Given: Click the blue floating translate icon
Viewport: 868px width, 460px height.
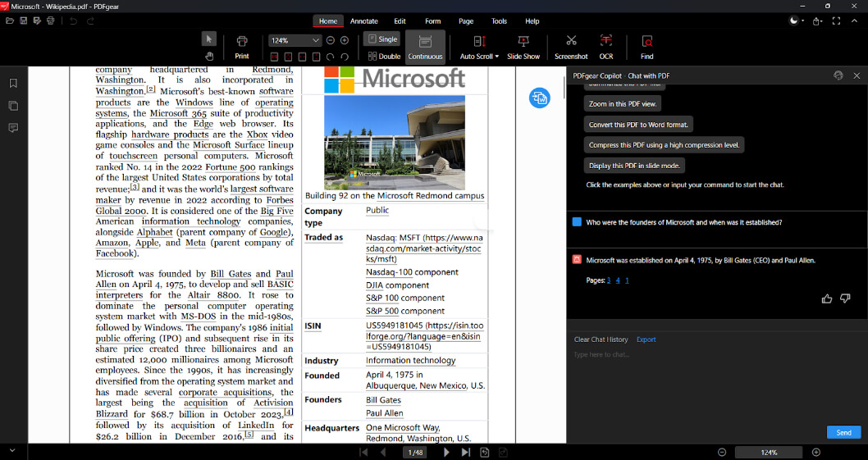Looking at the screenshot, I should 539,98.
